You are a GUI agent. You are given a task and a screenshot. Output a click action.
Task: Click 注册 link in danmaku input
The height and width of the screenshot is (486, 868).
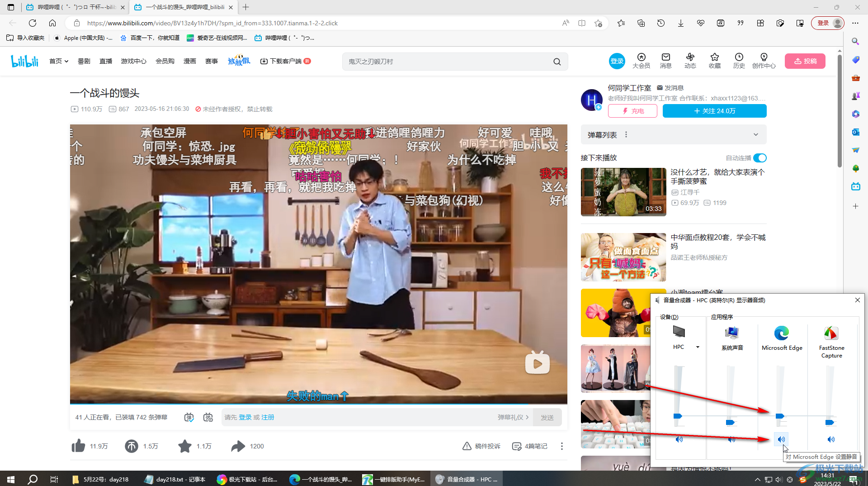(x=268, y=417)
